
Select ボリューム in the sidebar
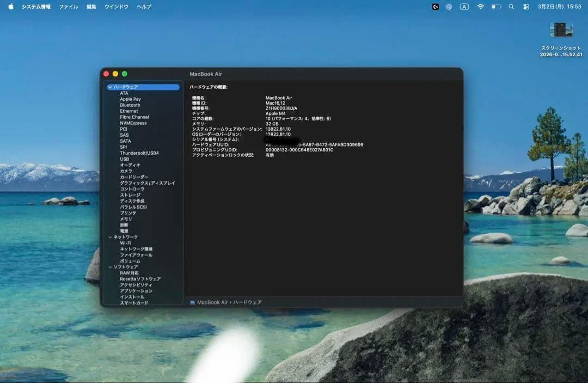click(x=130, y=261)
